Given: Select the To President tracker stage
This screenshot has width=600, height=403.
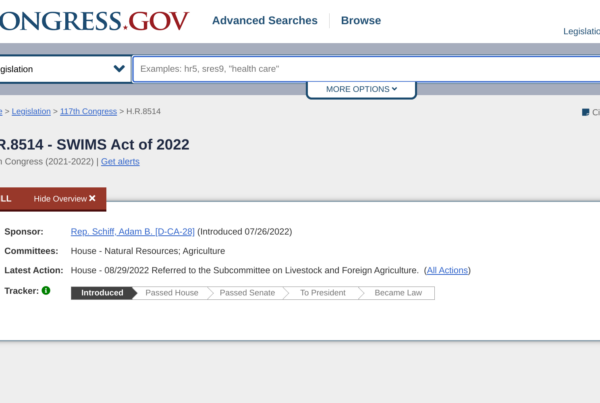Looking at the screenshot, I should click(323, 293).
